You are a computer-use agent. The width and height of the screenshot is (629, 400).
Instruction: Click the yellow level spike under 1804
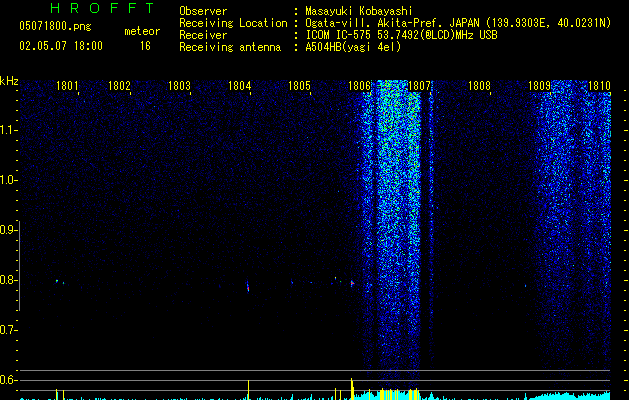pyautogui.click(x=248, y=390)
